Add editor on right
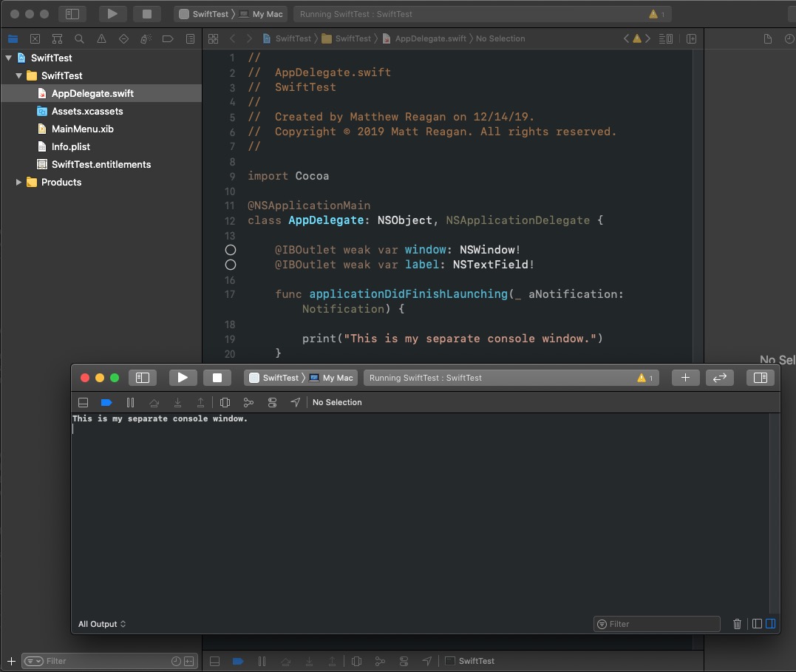This screenshot has height=672, width=796. click(691, 38)
